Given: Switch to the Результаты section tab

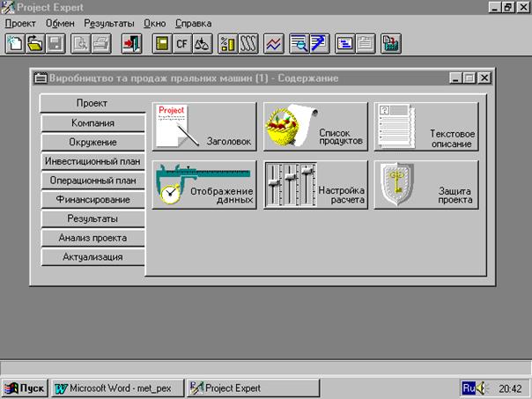Looking at the screenshot, I should [92, 218].
